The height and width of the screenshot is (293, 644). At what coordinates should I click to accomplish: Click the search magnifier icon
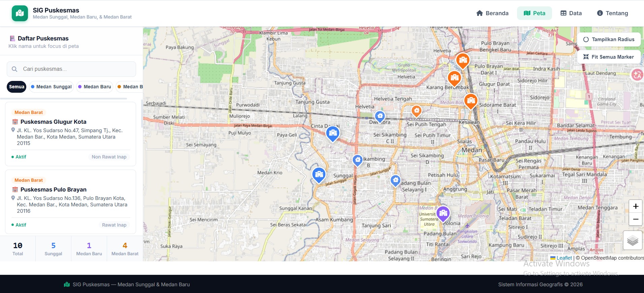click(14, 69)
